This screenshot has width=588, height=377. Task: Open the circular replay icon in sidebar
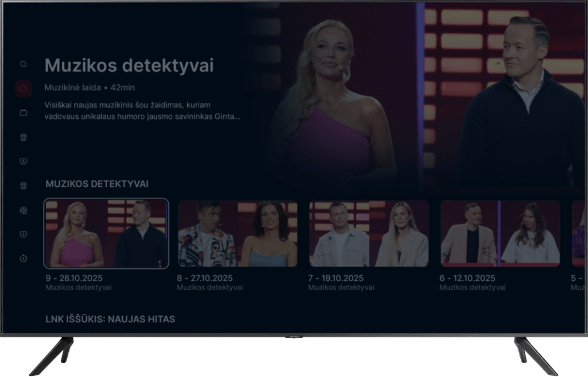24,259
